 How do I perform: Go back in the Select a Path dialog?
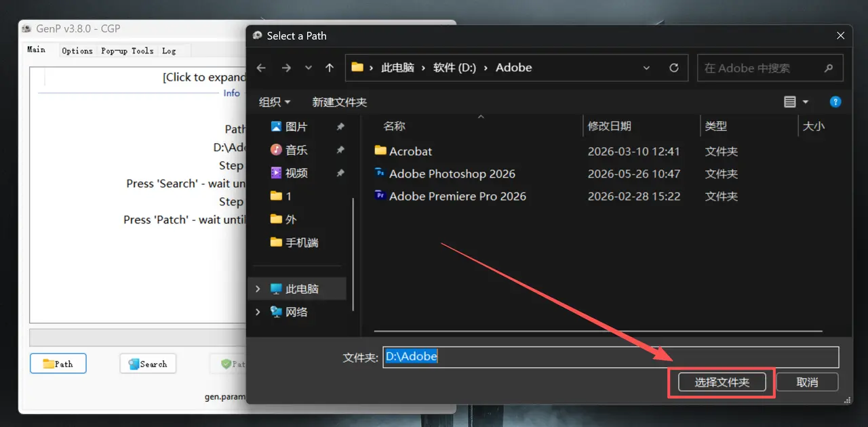point(261,68)
